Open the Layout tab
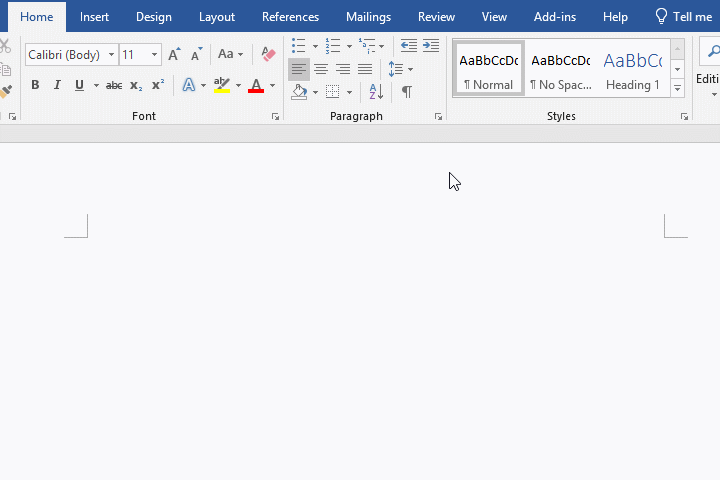 [217, 17]
